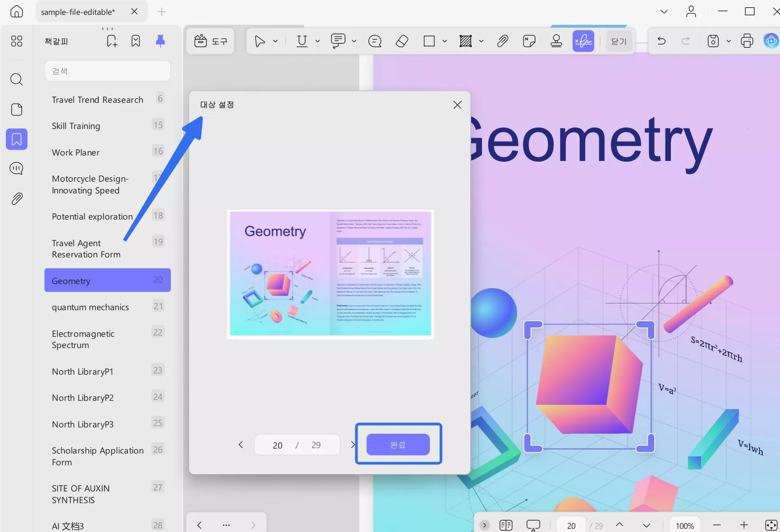
Task: Go to previous page in dialog
Action: pyautogui.click(x=241, y=445)
